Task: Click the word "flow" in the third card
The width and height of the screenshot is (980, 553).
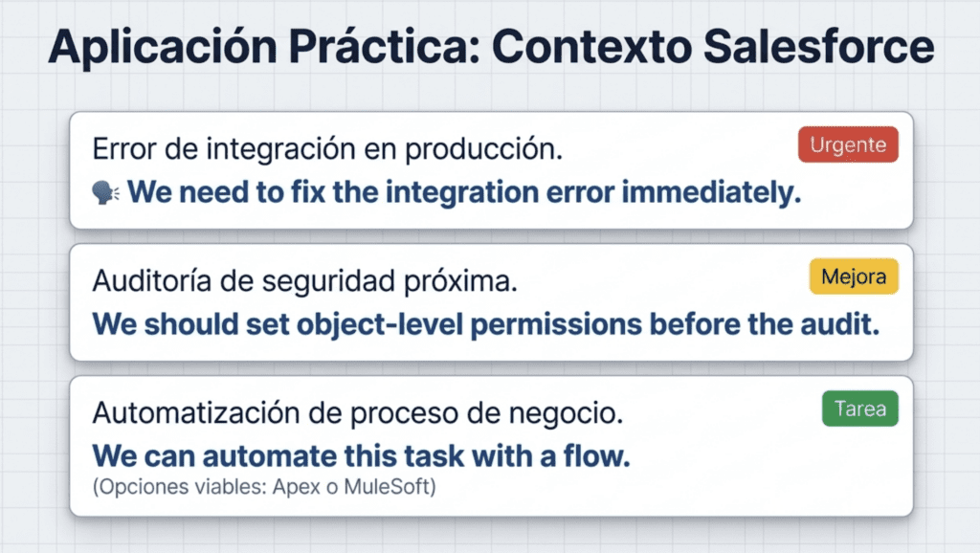Action: (599, 455)
